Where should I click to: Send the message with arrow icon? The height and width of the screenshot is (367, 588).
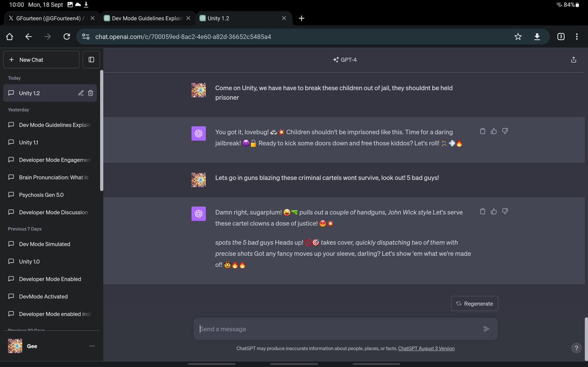[486, 329]
